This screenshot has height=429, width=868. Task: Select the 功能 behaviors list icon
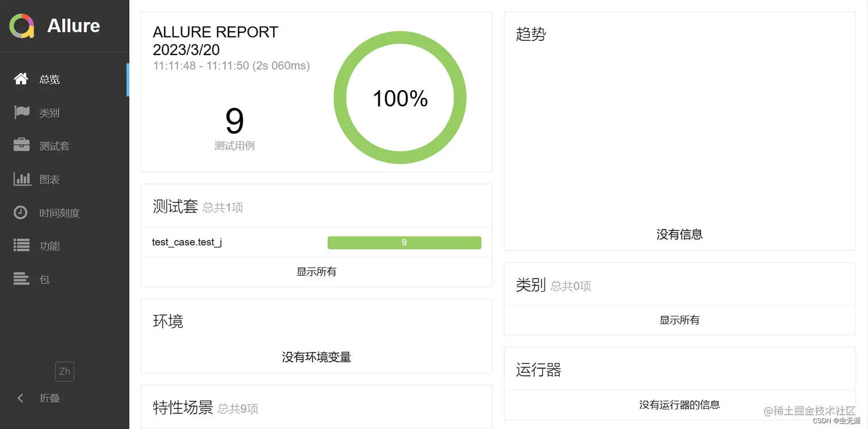[x=21, y=246]
